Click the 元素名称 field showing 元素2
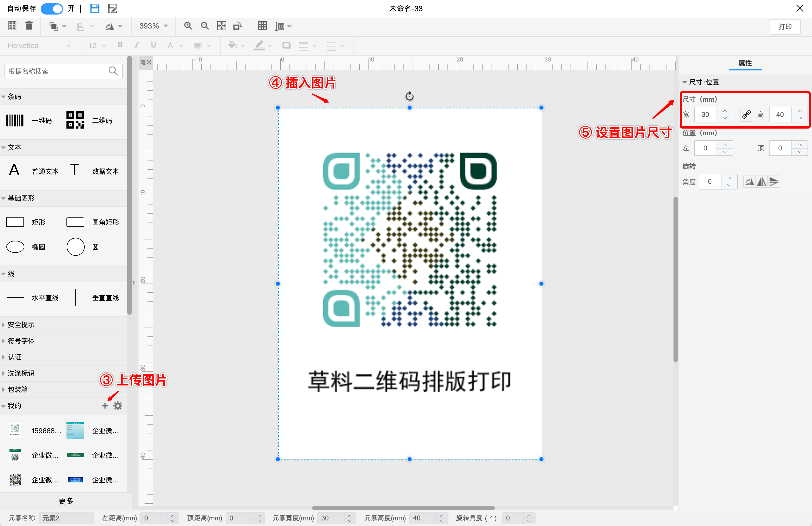Viewport: 812px width, 526px height. tap(66, 518)
